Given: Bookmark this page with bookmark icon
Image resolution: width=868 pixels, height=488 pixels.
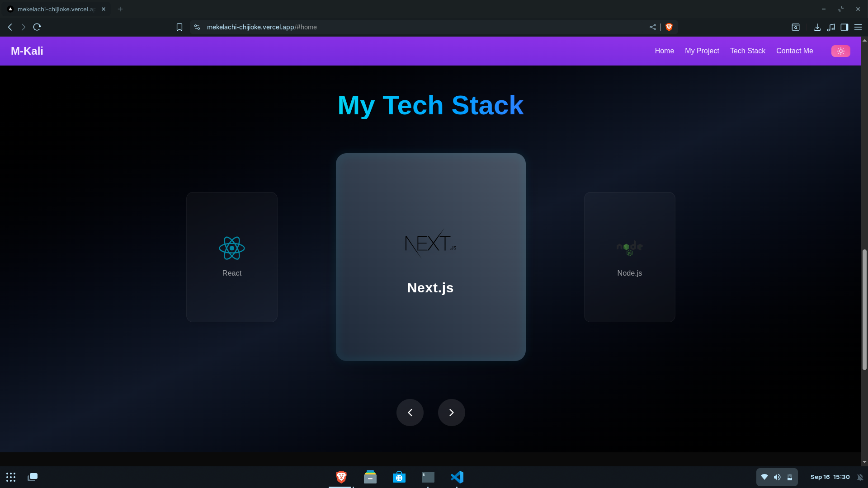Looking at the screenshot, I should click(x=179, y=27).
